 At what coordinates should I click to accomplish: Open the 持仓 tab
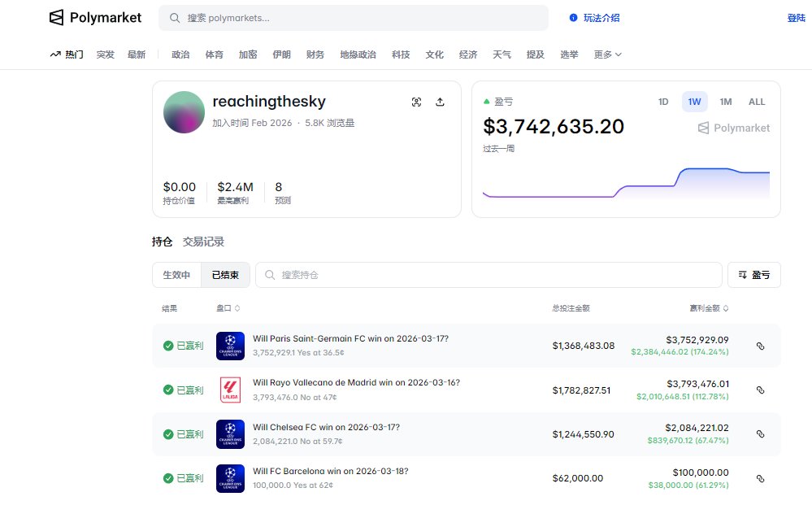coord(162,242)
